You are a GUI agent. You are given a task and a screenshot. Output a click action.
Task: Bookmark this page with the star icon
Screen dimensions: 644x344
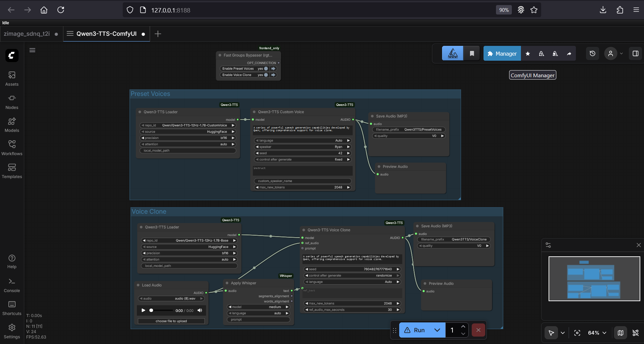534,10
